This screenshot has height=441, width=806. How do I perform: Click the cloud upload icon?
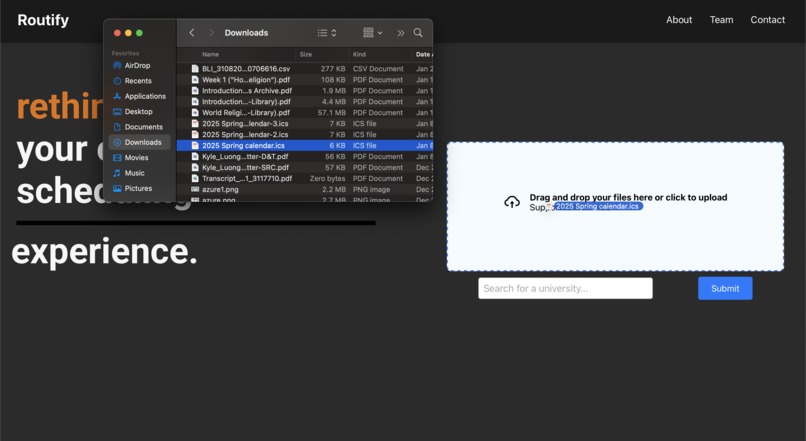(511, 202)
